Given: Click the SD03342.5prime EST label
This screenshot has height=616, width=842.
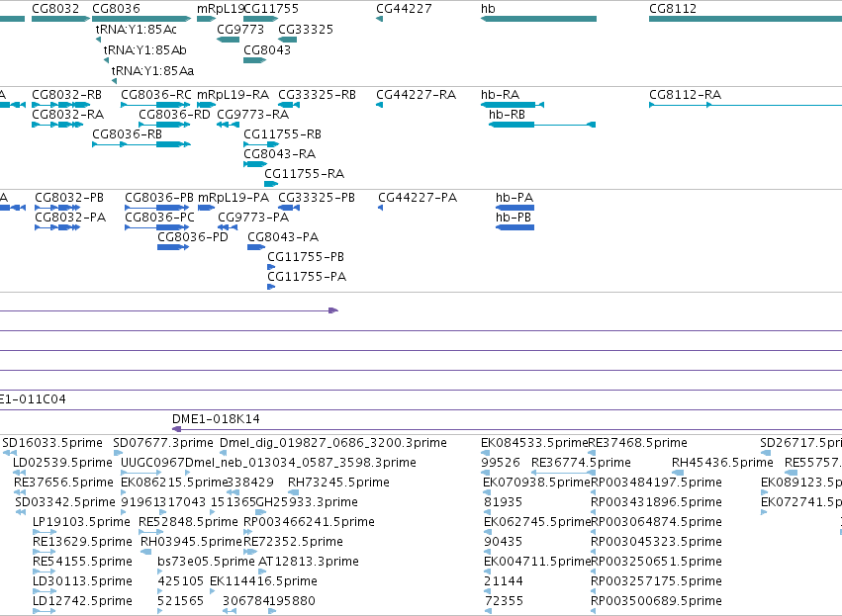Looking at the screenshot, I should [65, 502].
